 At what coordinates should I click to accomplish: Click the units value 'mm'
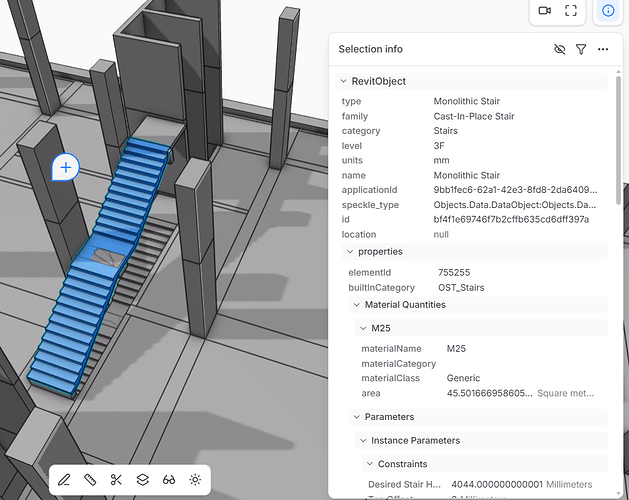[x=441, y=161]
